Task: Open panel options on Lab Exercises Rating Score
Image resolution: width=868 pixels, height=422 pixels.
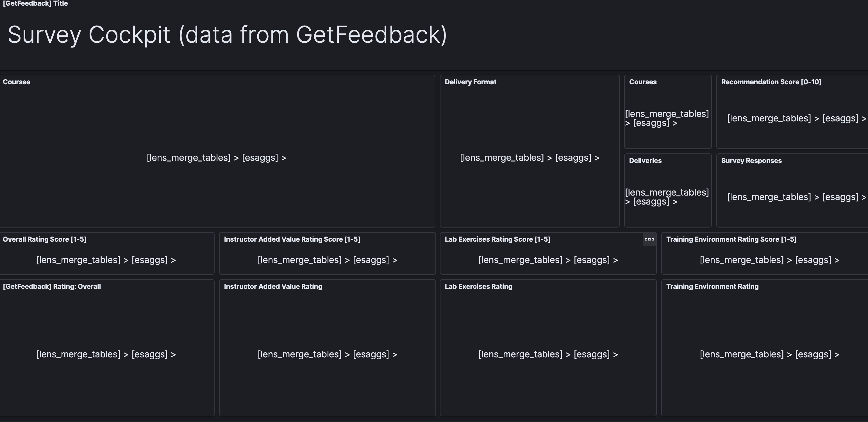Action: pyautogui.click(x=649, y=239)
